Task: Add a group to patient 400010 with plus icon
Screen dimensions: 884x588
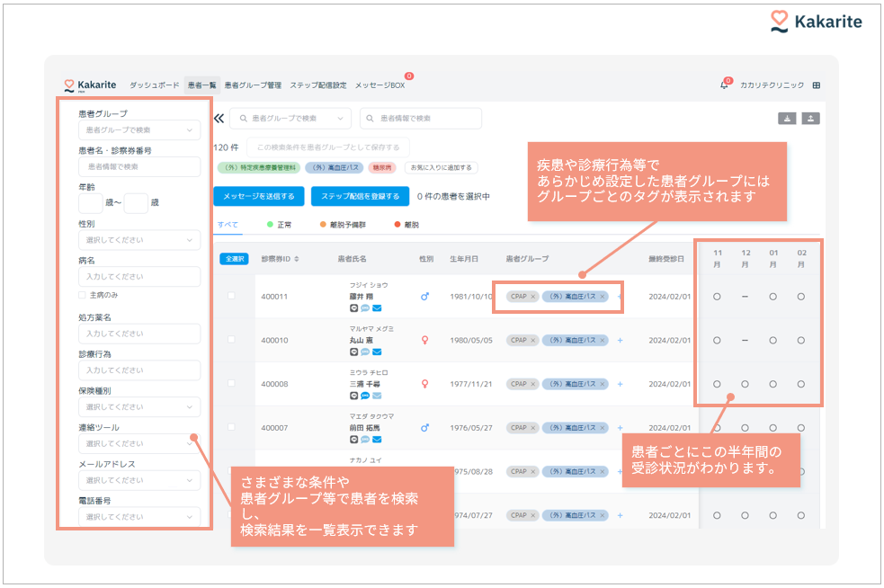Action: coord(620,341)
